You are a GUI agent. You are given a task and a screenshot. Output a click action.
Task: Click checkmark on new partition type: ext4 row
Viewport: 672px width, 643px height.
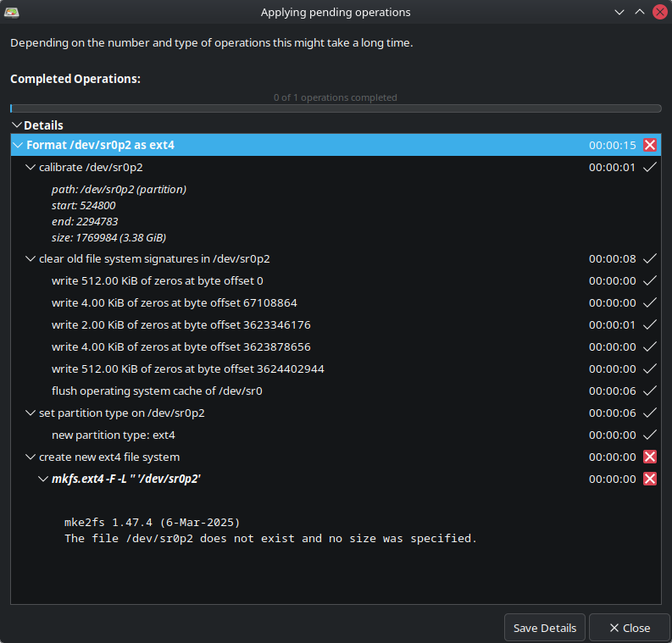[650, 435]
